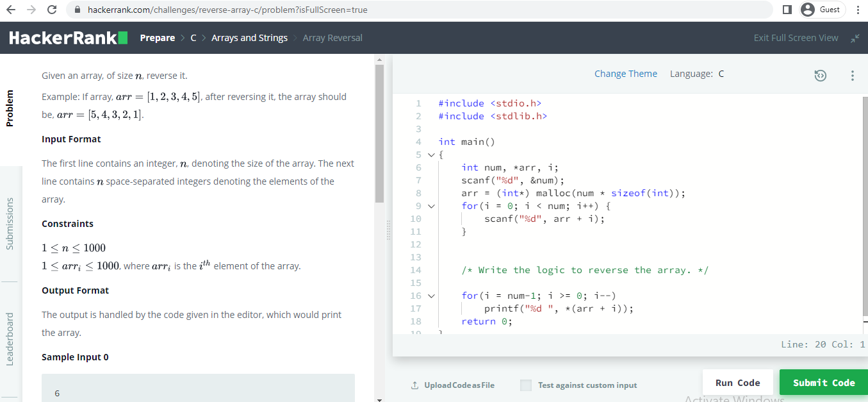Click line number 12 in editor gutter
Screen dimensions: 868x402
[415, 244]
